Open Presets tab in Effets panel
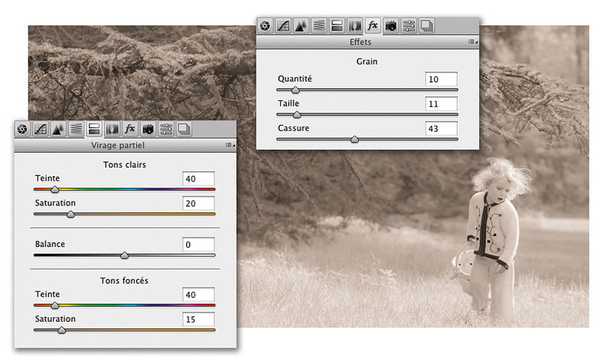Viewport: 612px width, 364px height. [x=409, y=26]
